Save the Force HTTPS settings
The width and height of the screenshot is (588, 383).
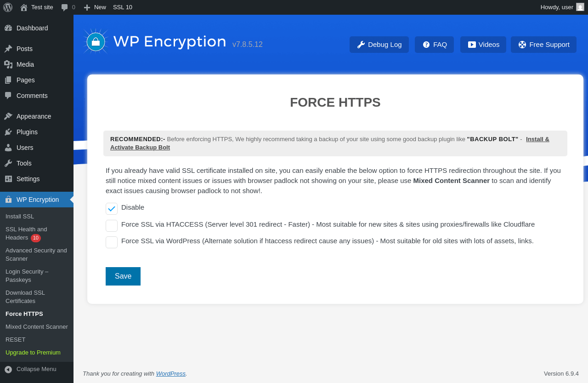coord(123,276)
